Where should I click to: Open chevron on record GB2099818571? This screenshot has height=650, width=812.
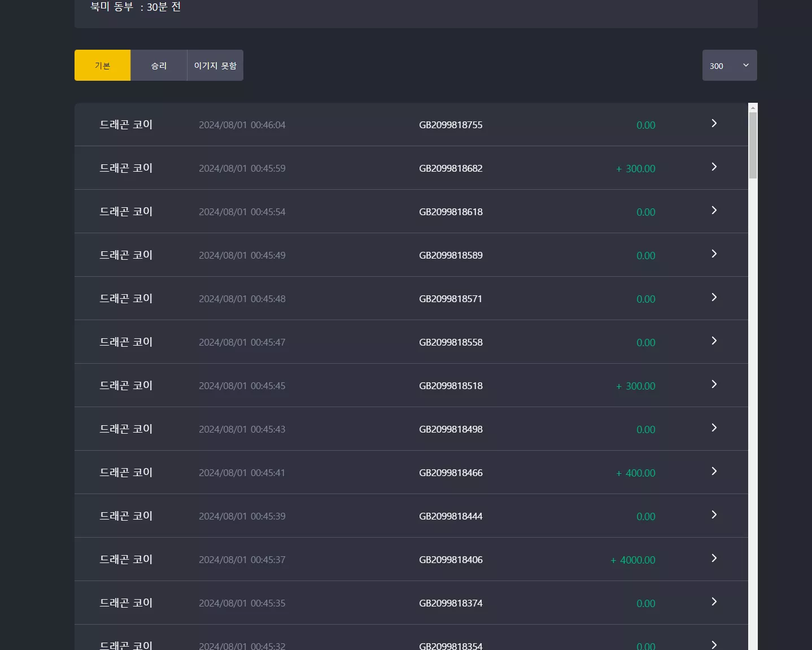[714, 297]
